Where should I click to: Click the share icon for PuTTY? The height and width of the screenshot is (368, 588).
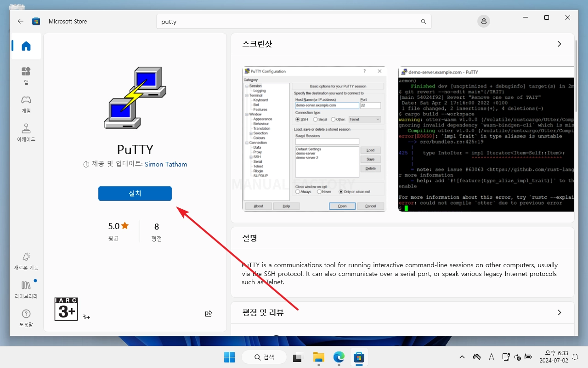(209, 314)
